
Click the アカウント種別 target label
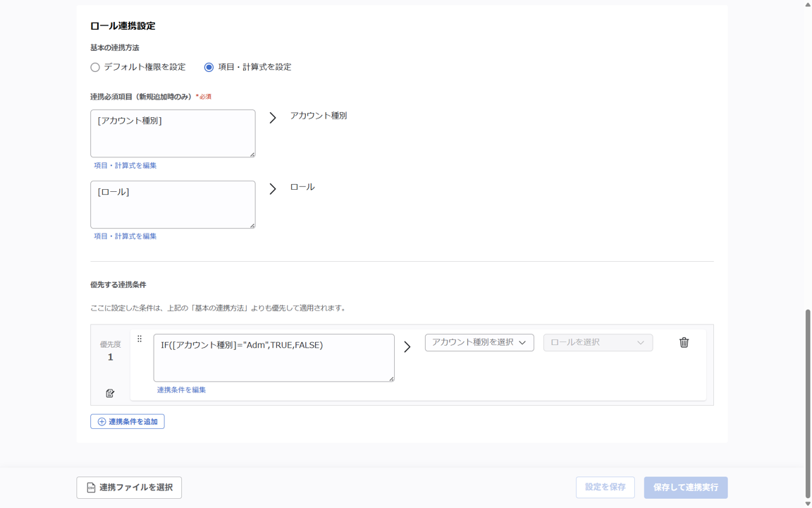point(319,116)
